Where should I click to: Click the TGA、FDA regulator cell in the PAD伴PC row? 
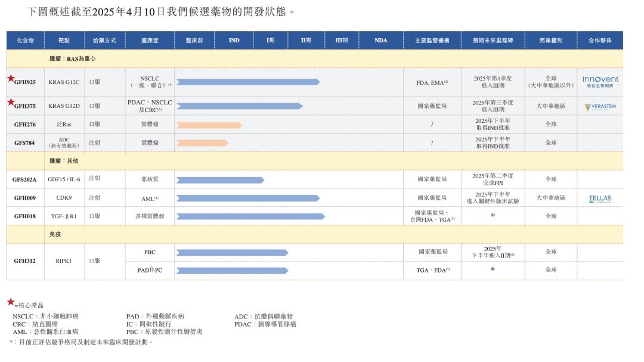434,270
